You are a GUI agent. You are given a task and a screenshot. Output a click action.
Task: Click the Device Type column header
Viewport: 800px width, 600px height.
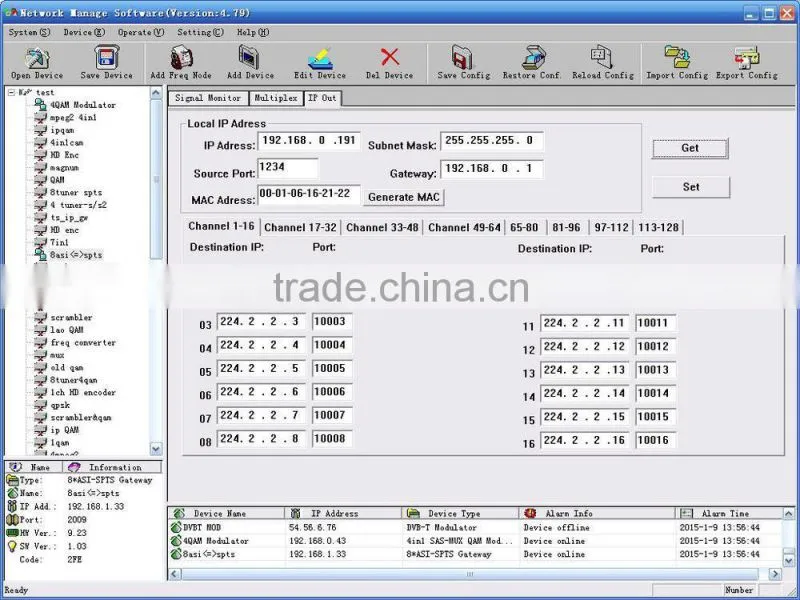coord(460,513)
